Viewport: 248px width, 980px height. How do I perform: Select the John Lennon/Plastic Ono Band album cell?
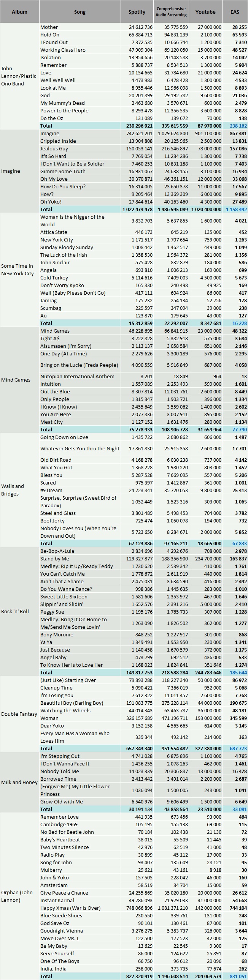(19, 76)
